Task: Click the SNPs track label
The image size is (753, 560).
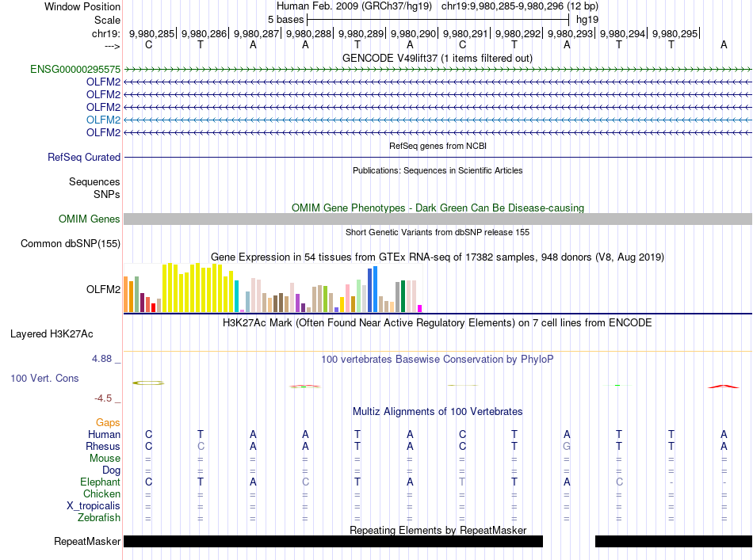Action: [x=107, y=194]
